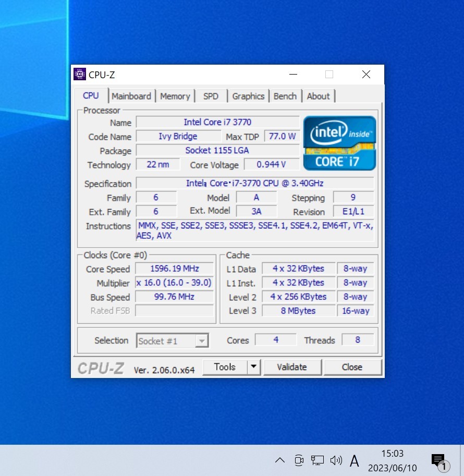Click the Level 3 size '8 MBytes'
This screenshot has height=476, width=464.
click(299, 311)
